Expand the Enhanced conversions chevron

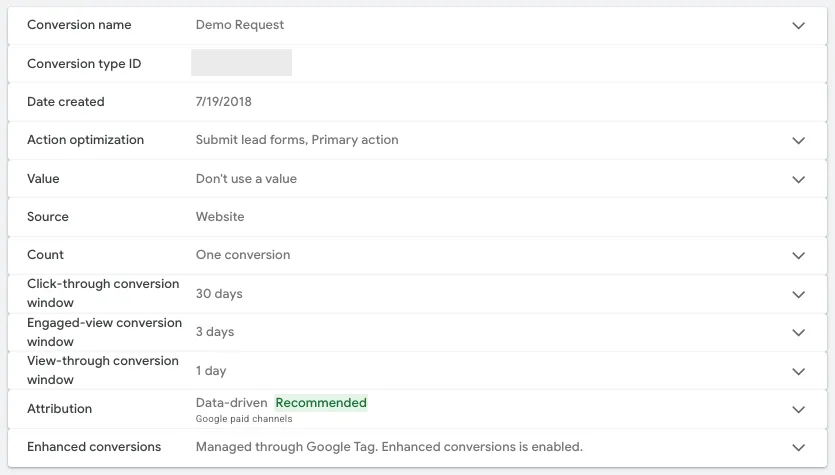(798, 448)
